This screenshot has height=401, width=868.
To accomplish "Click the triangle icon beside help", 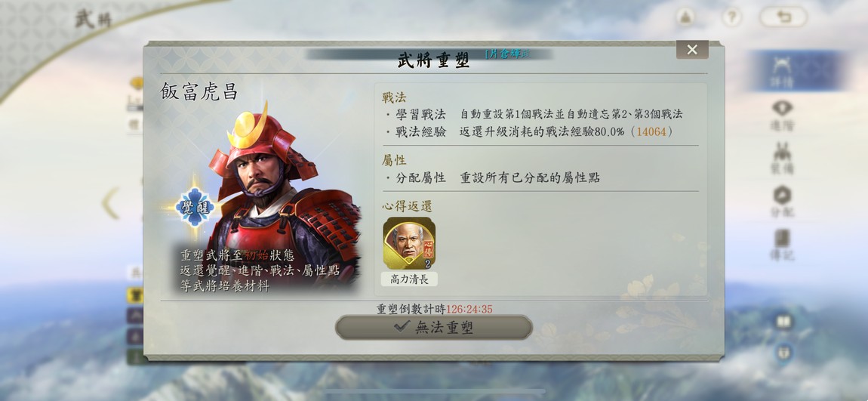I will (x=686, y=17).
